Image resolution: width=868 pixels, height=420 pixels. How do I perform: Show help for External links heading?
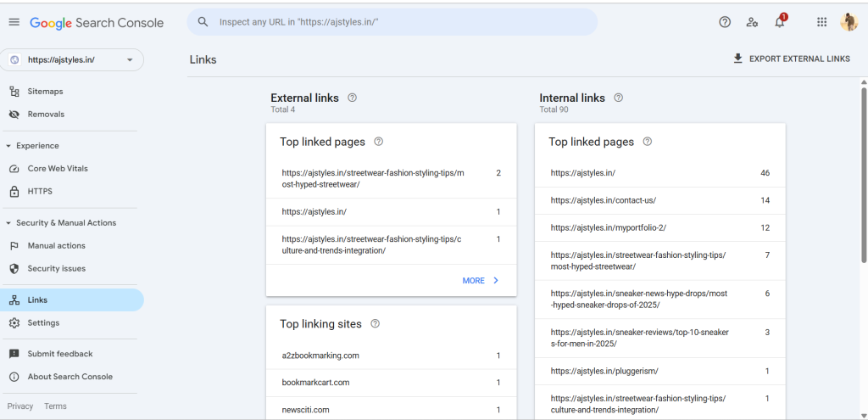(352, 98)
